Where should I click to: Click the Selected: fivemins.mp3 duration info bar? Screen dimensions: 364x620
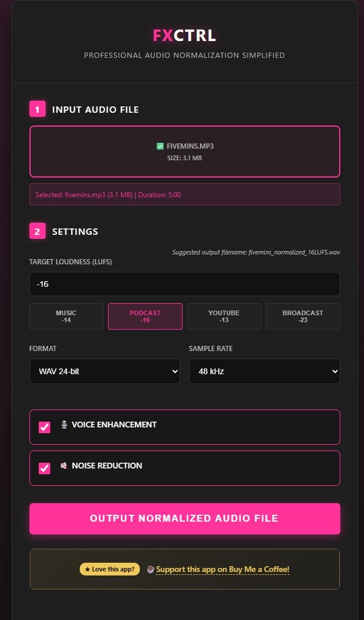point(184,194)
